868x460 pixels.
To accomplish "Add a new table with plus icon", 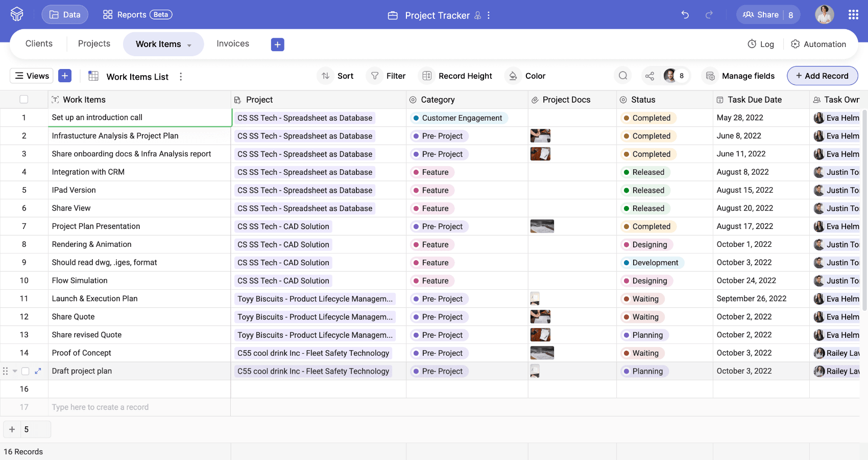I will (277, 44).
